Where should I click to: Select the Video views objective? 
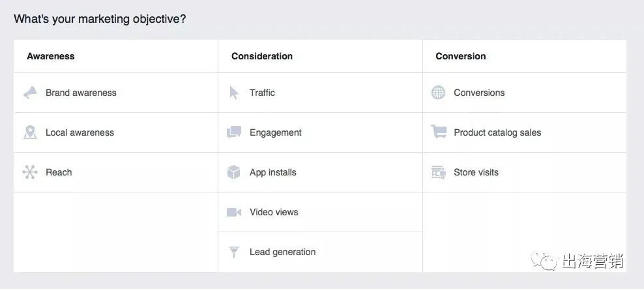(x=274, y=212)
